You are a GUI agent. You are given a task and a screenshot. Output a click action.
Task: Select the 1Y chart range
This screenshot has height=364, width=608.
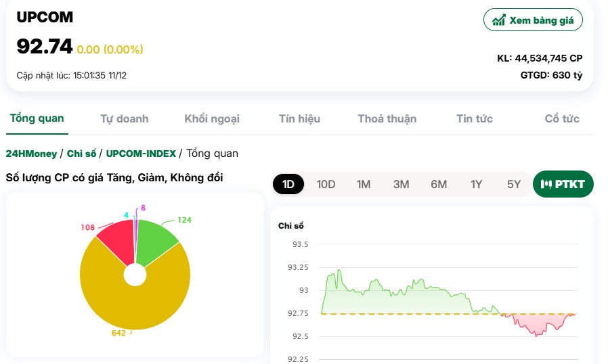click(476, 184)
